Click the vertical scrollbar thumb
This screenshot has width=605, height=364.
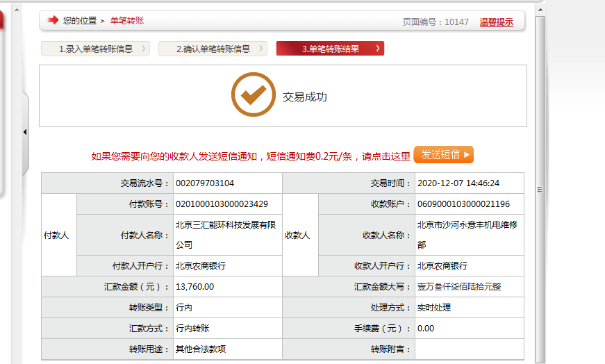pyautogui.click(x=540, y=188)
